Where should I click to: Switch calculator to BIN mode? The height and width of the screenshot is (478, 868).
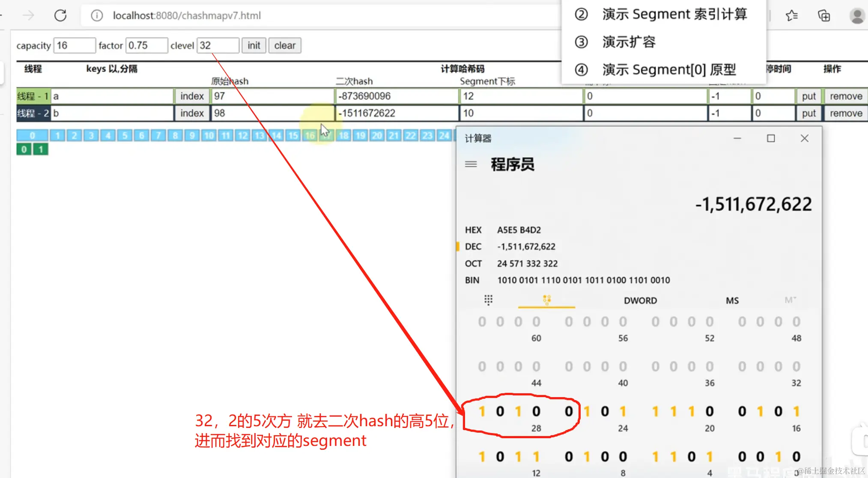[472, 280]
